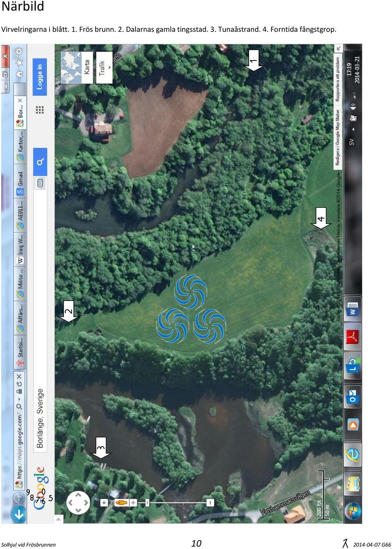
Task: Switch to the AE911... browser tab
Action: point(20,215)
